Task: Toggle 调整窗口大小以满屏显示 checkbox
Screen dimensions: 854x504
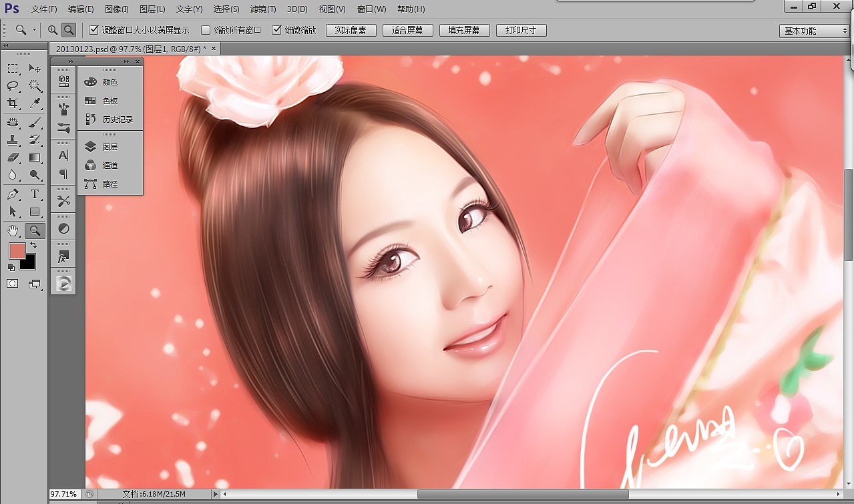Action: coord(93,30)
